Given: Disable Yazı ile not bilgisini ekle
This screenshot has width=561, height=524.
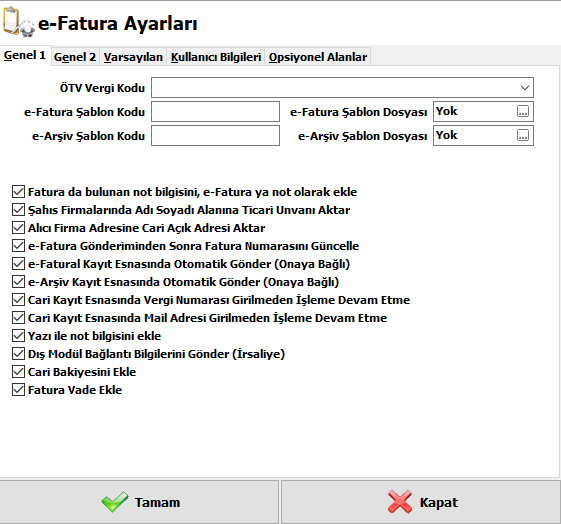Looking at the screenshot, I should click(x=18, y=336).
